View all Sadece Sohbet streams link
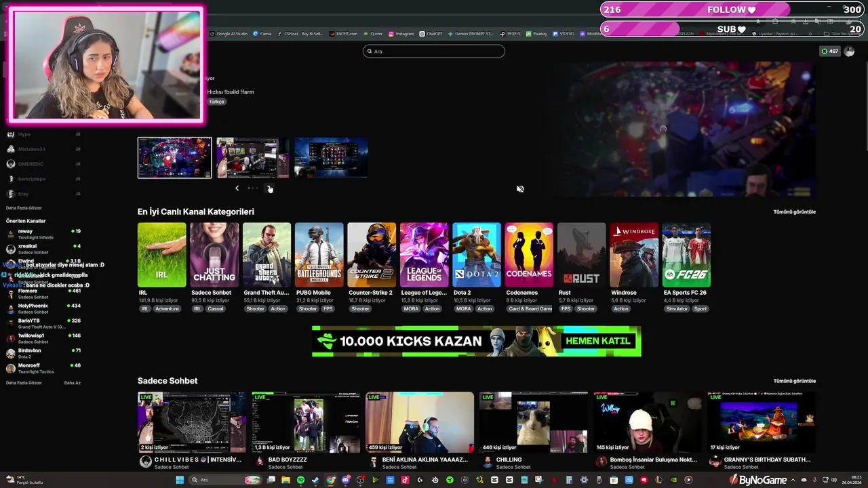868x488 pixels. [794, 381]
